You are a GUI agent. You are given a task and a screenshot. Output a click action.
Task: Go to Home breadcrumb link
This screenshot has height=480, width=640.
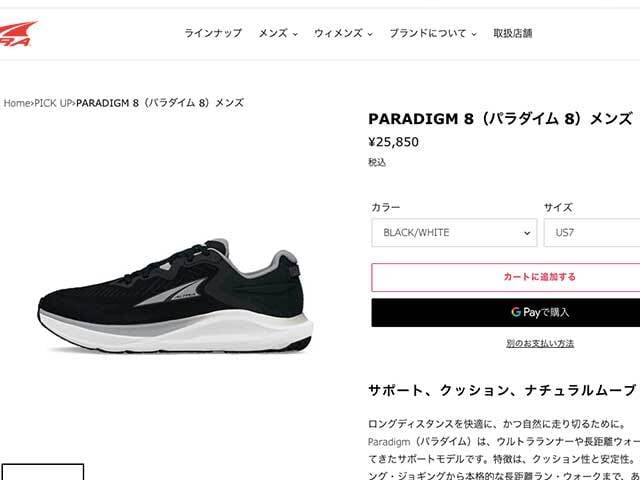pos(17,103)
